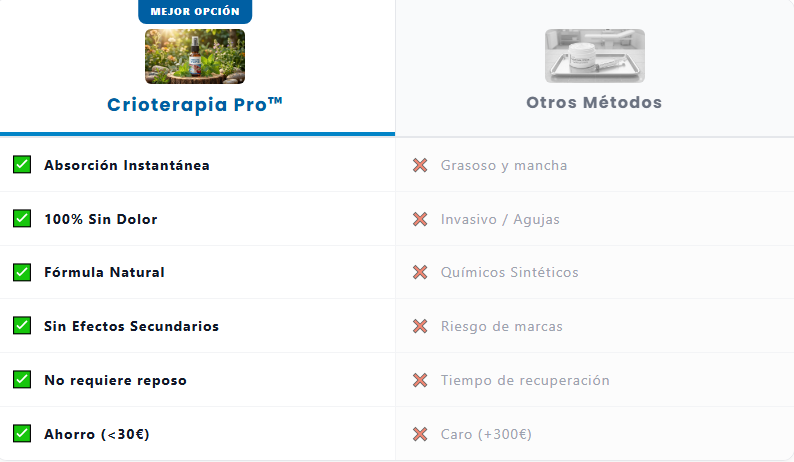Image resolution: width=794 pixels, height=462 pixels.
Task: Open the Otros Métodos grey product image
Action: click(x=594, y=56)
